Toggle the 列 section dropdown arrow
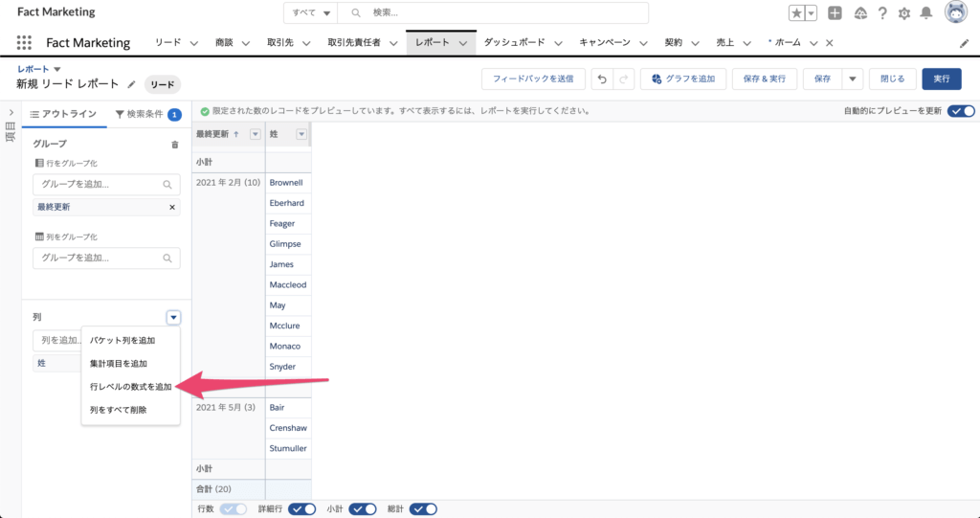Viewport: 980px width, 518px height. (x=174, y=318)
